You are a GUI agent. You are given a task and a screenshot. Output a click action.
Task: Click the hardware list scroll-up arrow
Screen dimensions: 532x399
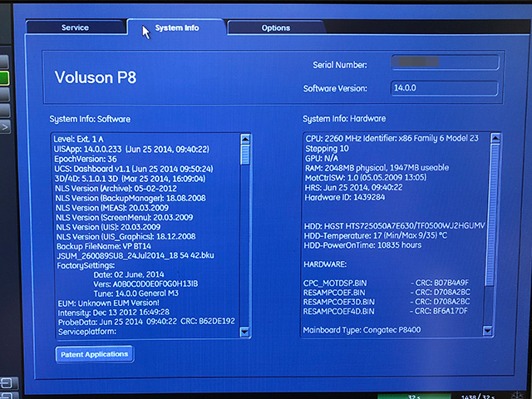coord(495,138)
